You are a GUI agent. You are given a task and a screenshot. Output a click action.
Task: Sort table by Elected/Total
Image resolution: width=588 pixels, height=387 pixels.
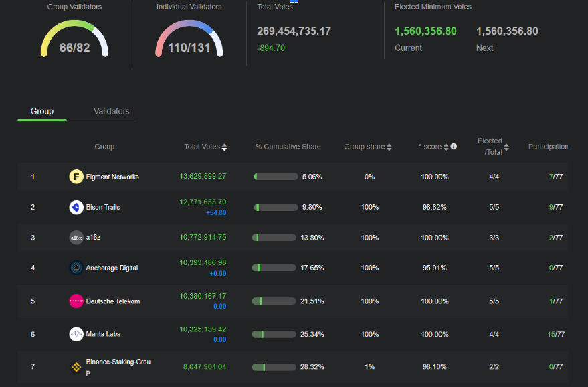click(506, 147)
